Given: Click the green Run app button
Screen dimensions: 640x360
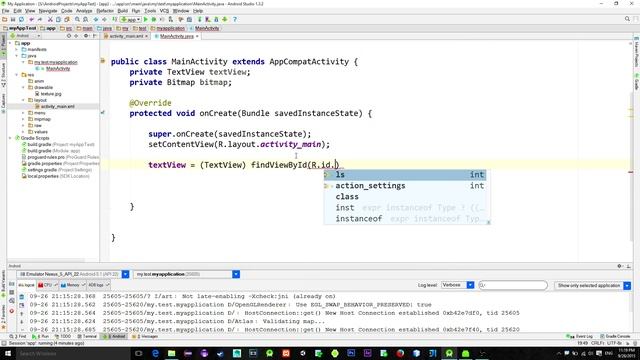Looking at the screenshot, I should pos(146,19).
